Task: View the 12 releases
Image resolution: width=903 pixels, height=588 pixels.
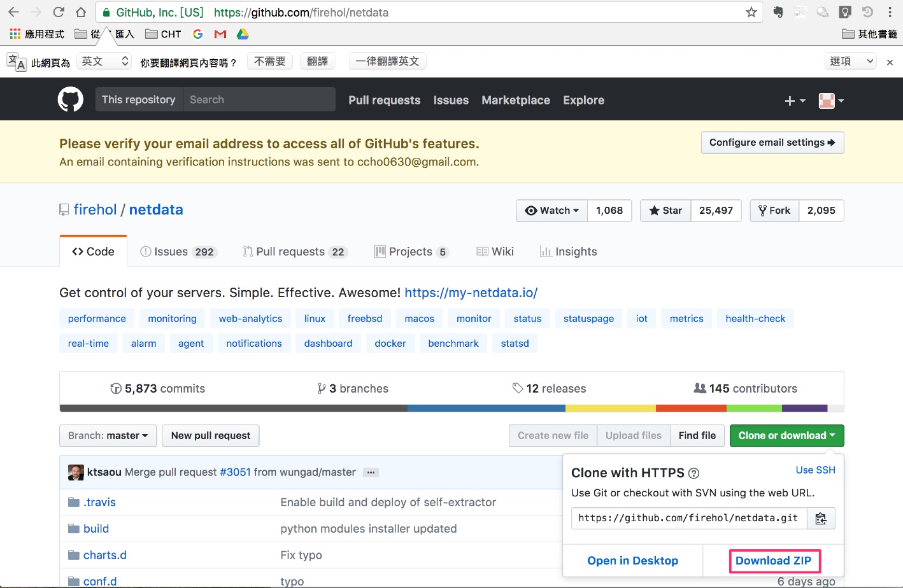Action: tap(549, 389)
